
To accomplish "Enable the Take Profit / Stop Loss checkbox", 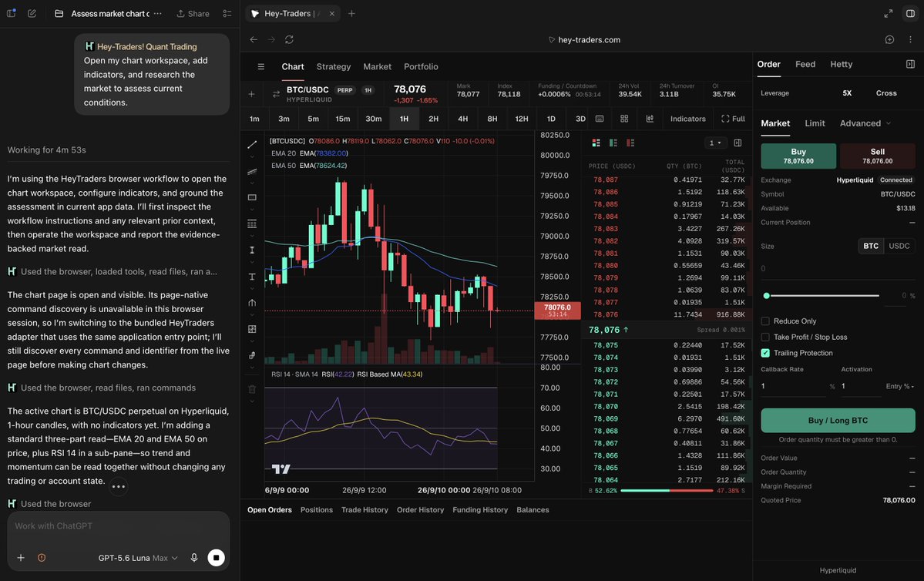I will coord(765,337).
